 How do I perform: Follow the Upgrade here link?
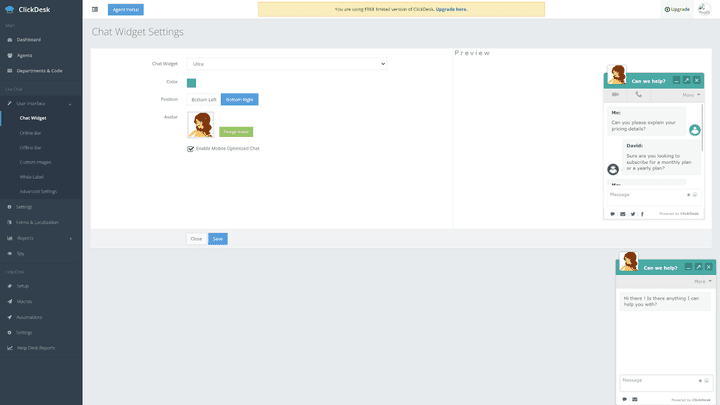coord(451,9)
